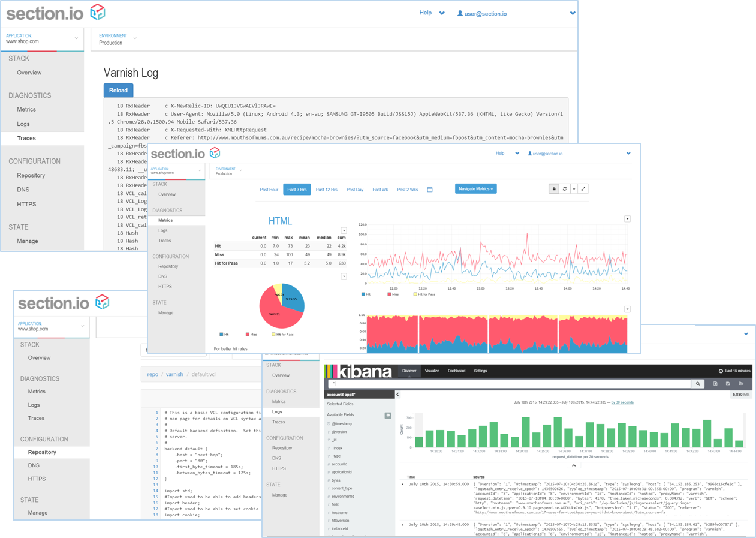Click the user@section.io link in the Varnish Log window
Viewport: 756px width, 538px height.
[x=486, y=13]
